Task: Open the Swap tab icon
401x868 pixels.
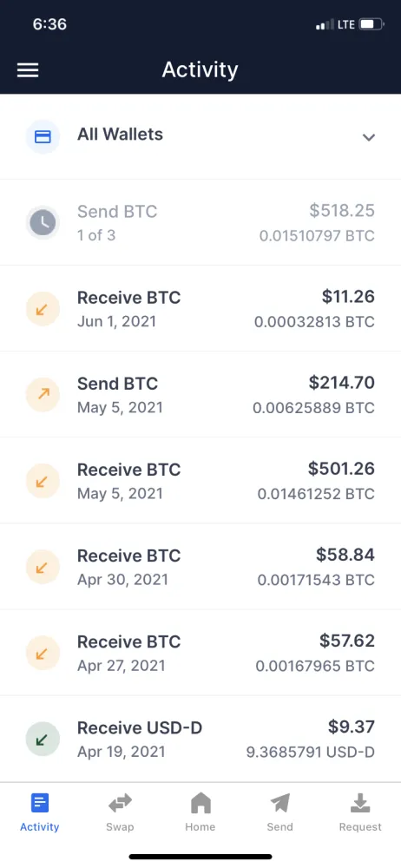Action: click(x=120, y=803)
